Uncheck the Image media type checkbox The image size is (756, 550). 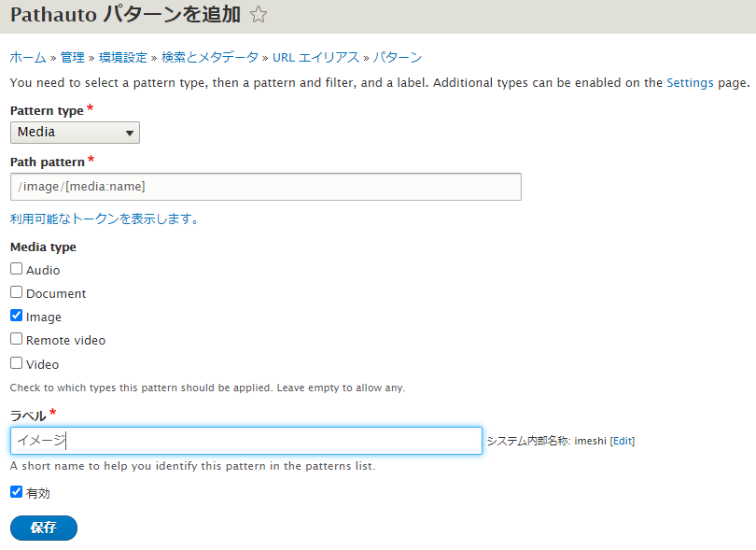click(17, 316)
